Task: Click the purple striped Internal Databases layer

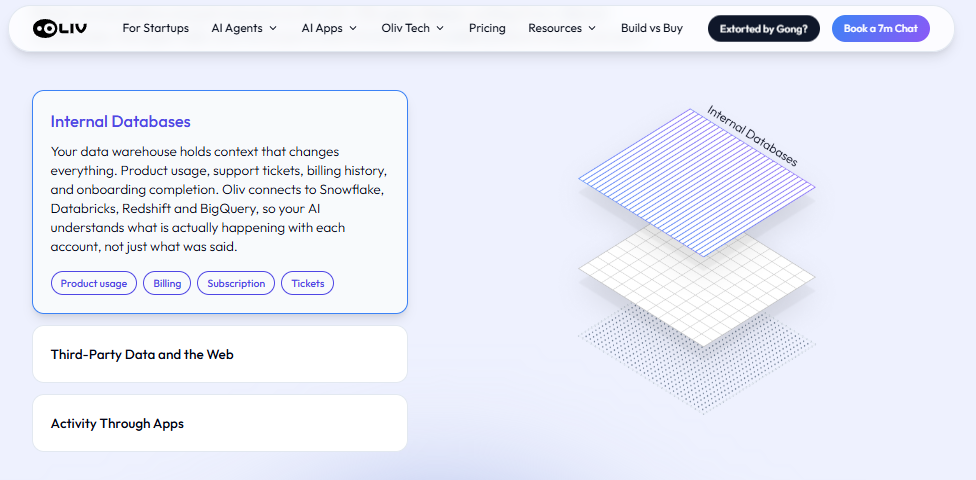Action: point(697,182)
